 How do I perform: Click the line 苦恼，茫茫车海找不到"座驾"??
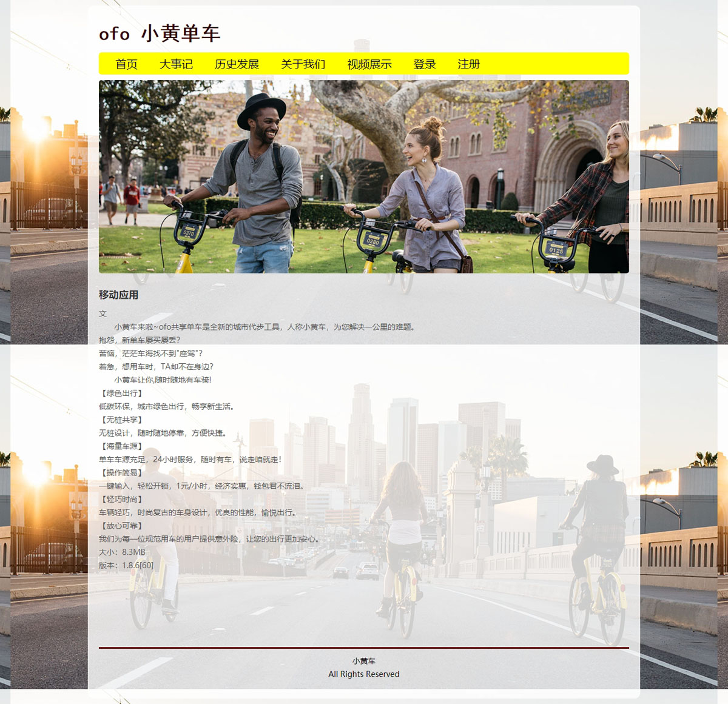tap(151, 354)
